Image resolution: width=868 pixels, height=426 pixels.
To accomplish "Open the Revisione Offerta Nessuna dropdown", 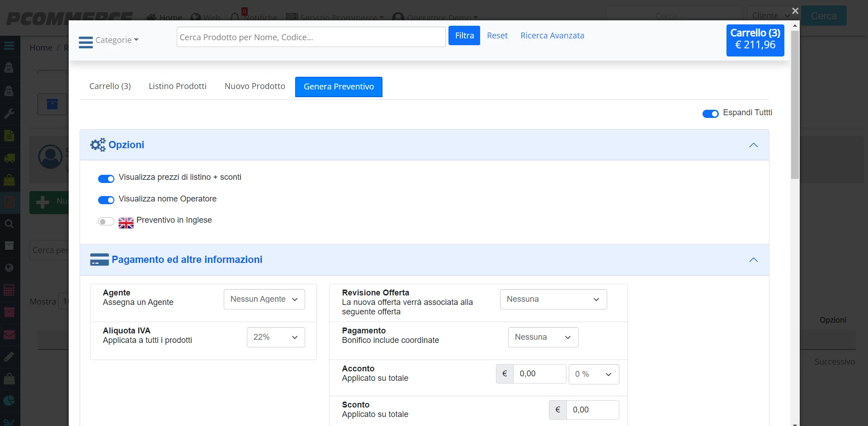I will 553,300.
